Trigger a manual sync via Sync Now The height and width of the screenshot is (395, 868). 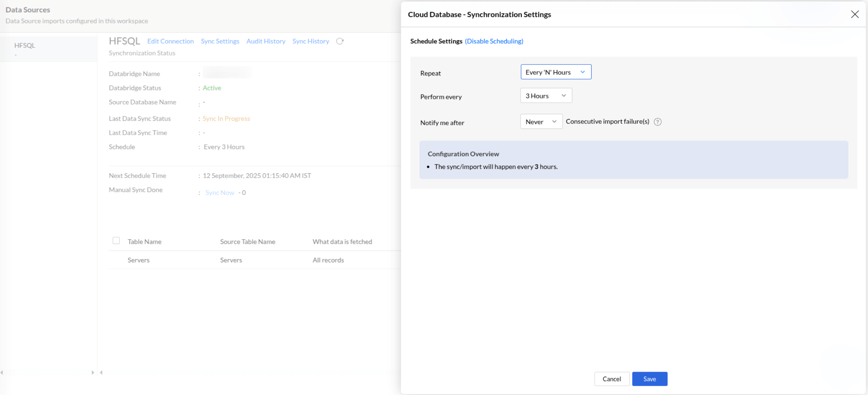click(219, 192)
